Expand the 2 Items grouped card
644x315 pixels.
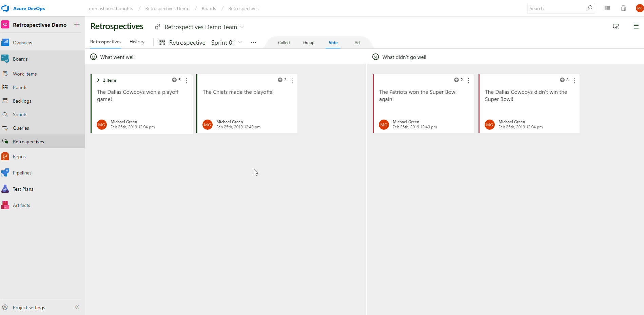coord(98,80)
